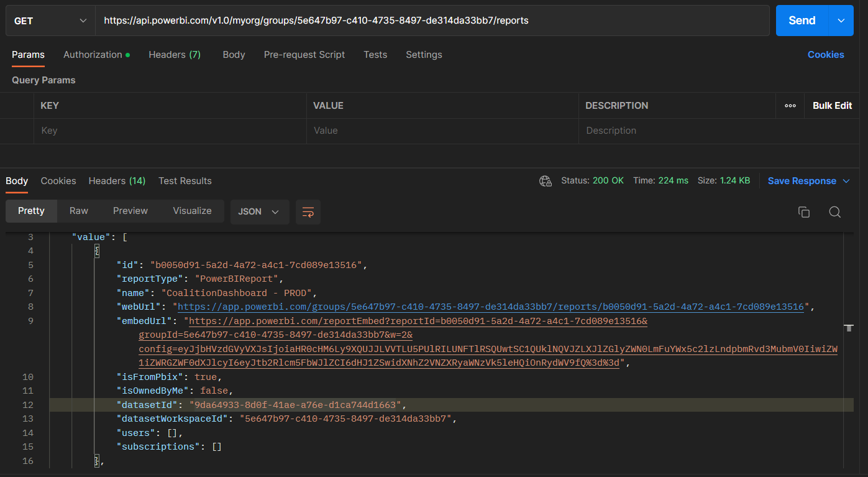Click Save Response
This screenshot has height=477, width=868.
point(802,181)
